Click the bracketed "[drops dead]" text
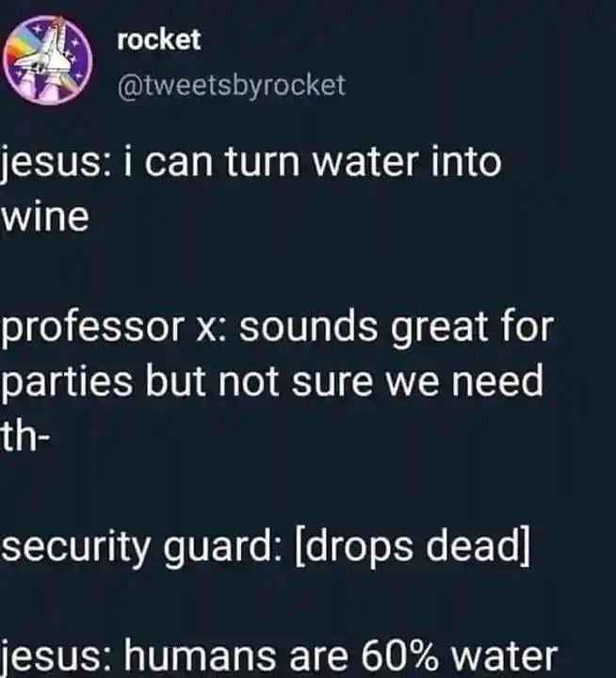616x678 pixels. click(413, 545)
